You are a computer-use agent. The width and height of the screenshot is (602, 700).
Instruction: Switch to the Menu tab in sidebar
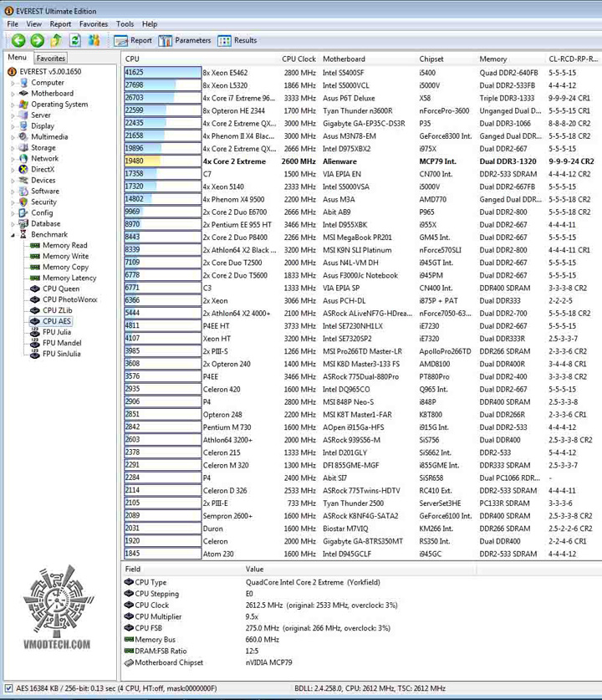pyautogui.click(x=17, y=57)
